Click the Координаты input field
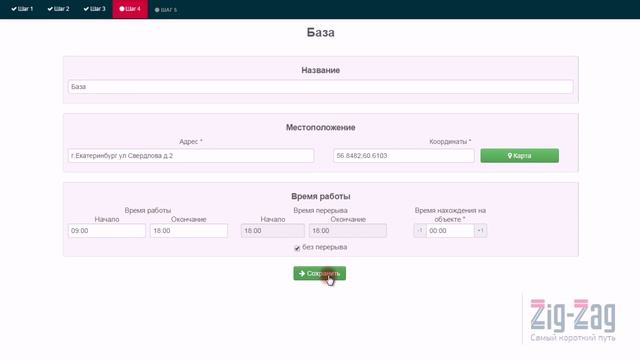The height and width of the screenshot is (360, 640). (x=404, y=156)
